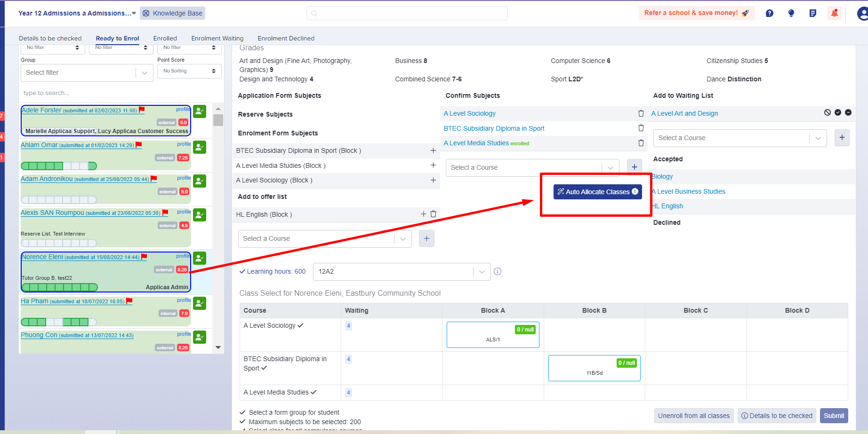Select the Ready to Enrol tab
868x434 pixels.
point(118,39)
